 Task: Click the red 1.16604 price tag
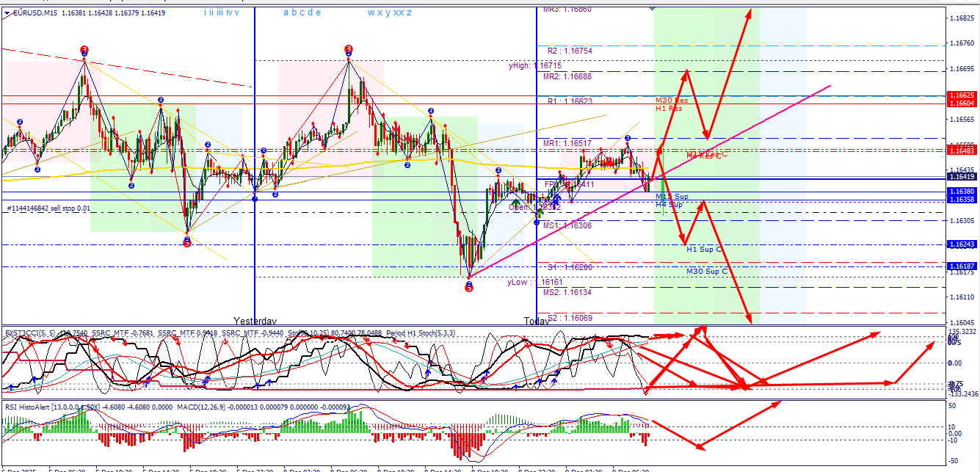point(961,104)
